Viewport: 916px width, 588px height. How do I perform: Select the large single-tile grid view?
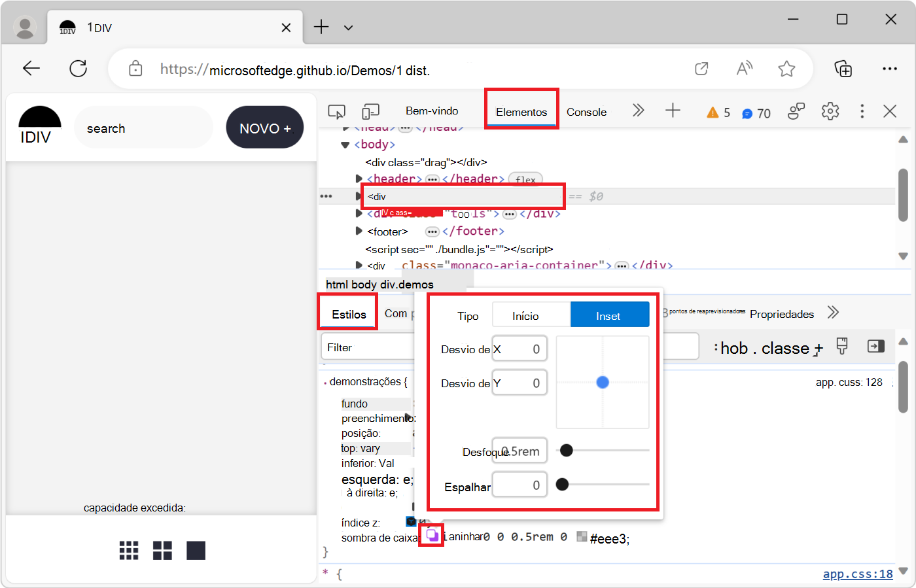pyautogui.click(x=196, y=551)
